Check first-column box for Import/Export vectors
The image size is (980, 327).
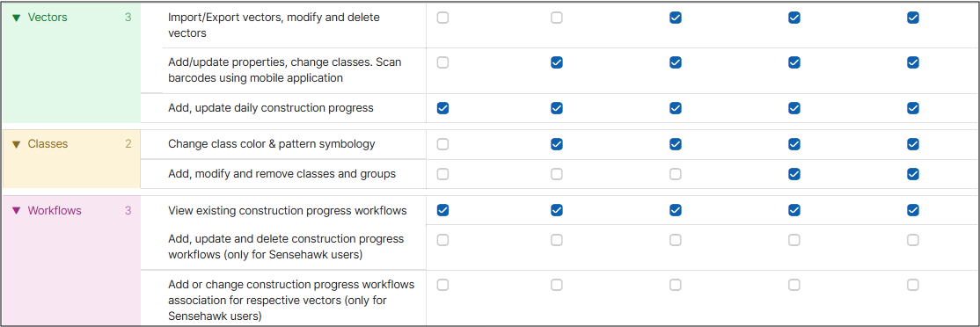coord(442,18)
